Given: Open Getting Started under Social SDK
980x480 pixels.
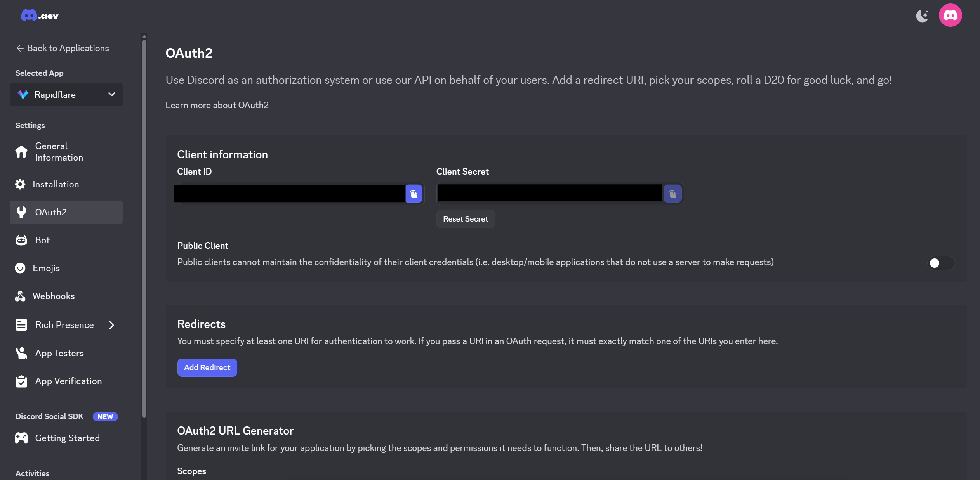Looking at the screenshot, I should [x=67, y=438].
